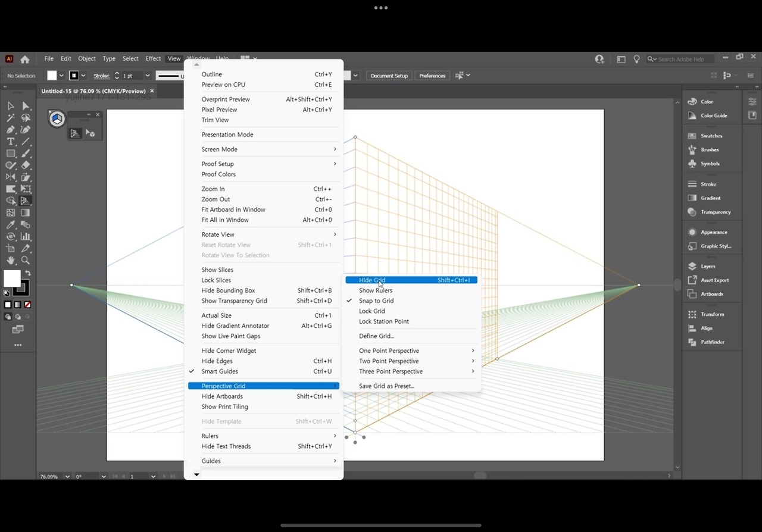Image resolution: width=762 pixels, height=532 pixels.
Task: Click the white Fill box in tools panel
Action: 12,278
